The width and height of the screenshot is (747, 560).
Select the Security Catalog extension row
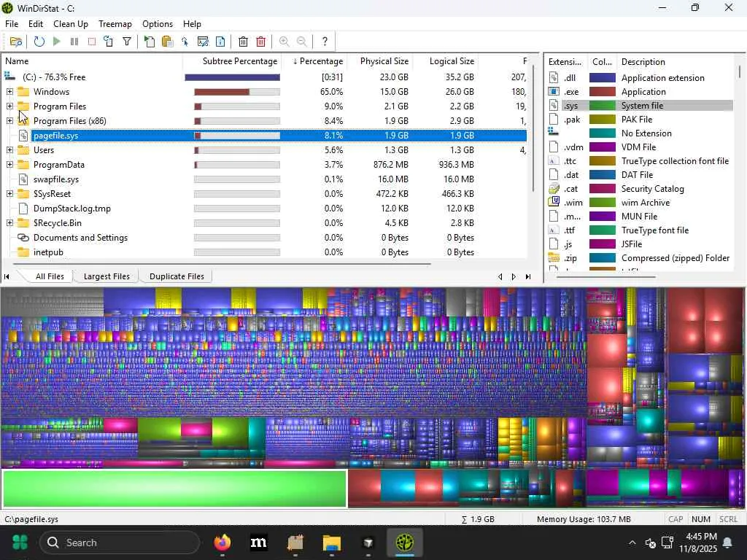pyautogui.click(x=640, y=189)
